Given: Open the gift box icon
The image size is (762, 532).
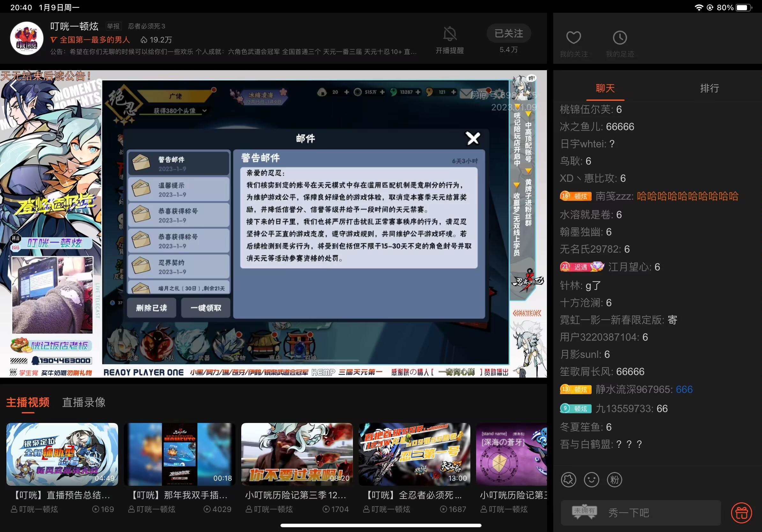Looking at the screenshot, I should pos(742,513).
